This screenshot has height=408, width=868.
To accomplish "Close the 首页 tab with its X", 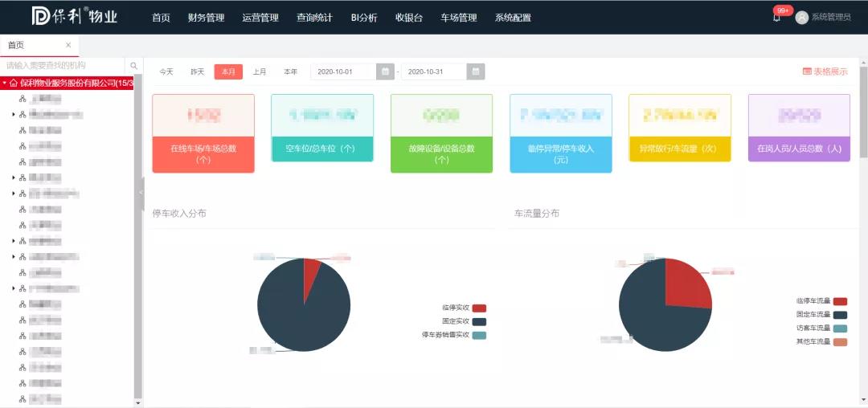I will [x=68, y=45].
